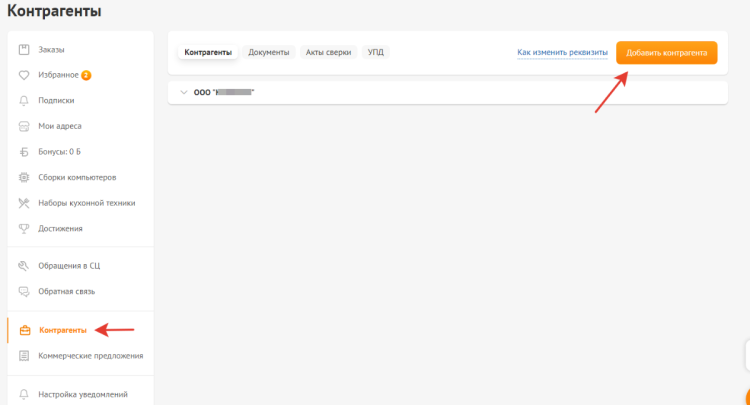Select the Контрагенты tab in top bar
This screenshot has height=405, width=750.
(x=208, y=52)
